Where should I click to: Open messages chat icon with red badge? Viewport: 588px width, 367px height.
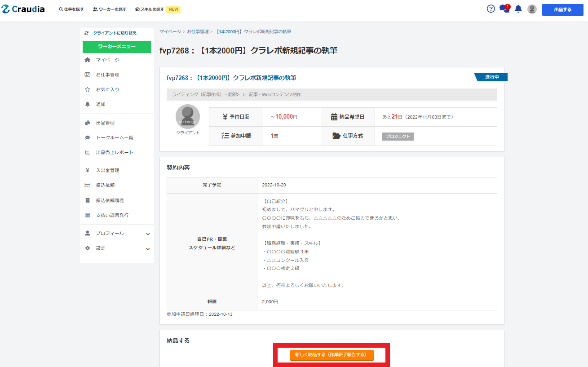[504, 9]
